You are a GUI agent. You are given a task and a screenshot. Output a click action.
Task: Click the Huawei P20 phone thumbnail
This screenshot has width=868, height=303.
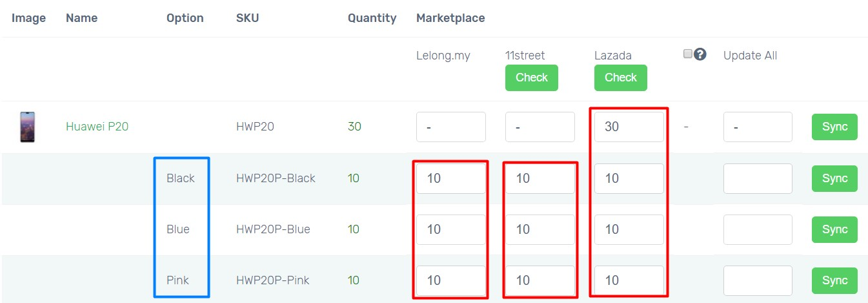28,127
